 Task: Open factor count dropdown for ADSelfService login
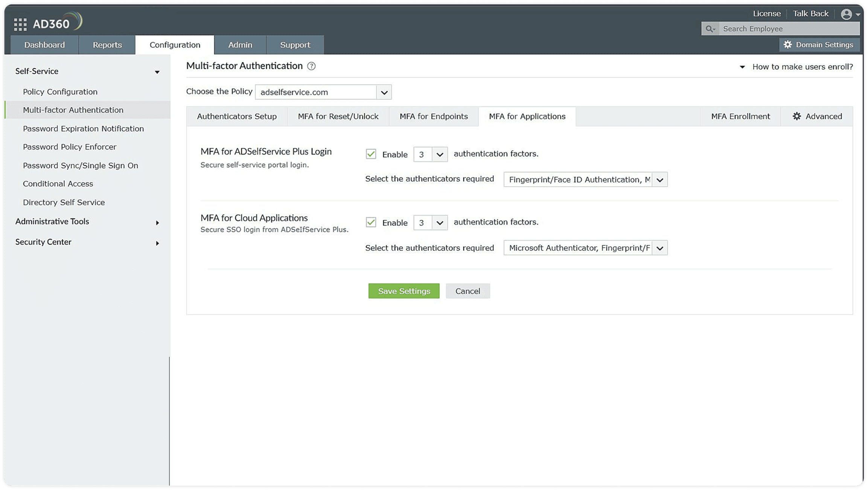[439, 155]
